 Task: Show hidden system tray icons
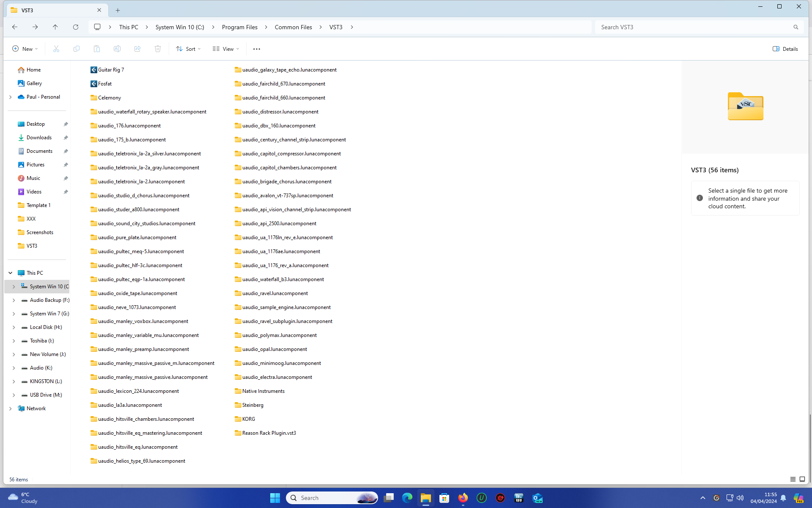703,498
